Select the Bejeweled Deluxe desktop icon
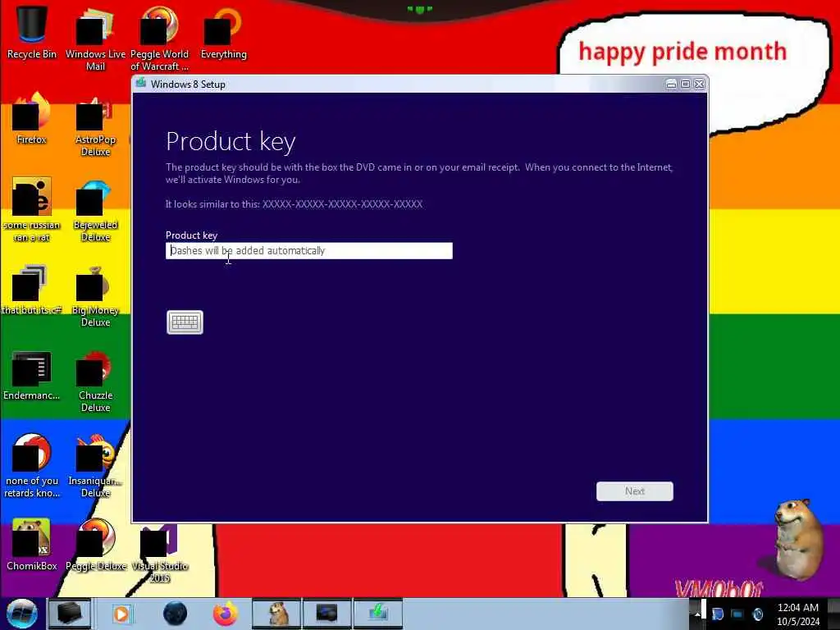840x630 pixels. [x=95, y=209]
